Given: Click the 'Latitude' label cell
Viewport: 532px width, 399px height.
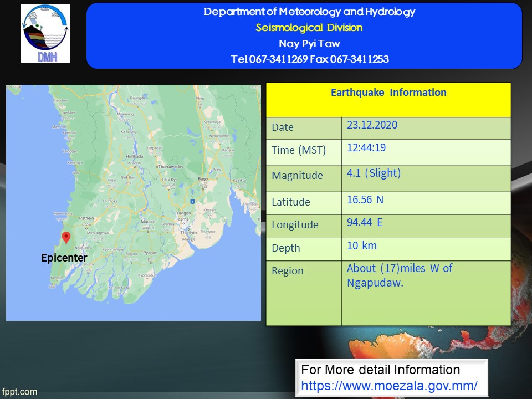Looking at the screenshot, I should tap(304, 203).
